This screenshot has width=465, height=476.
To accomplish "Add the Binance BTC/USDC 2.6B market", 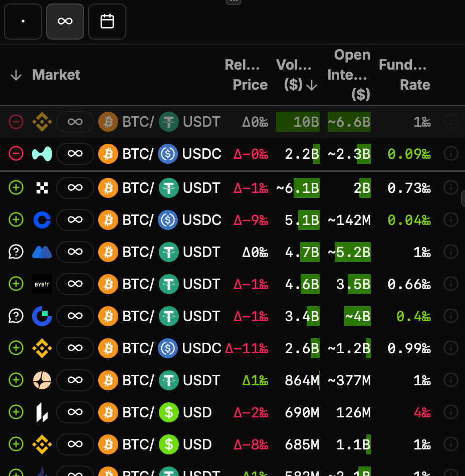I will pos(16,348).
